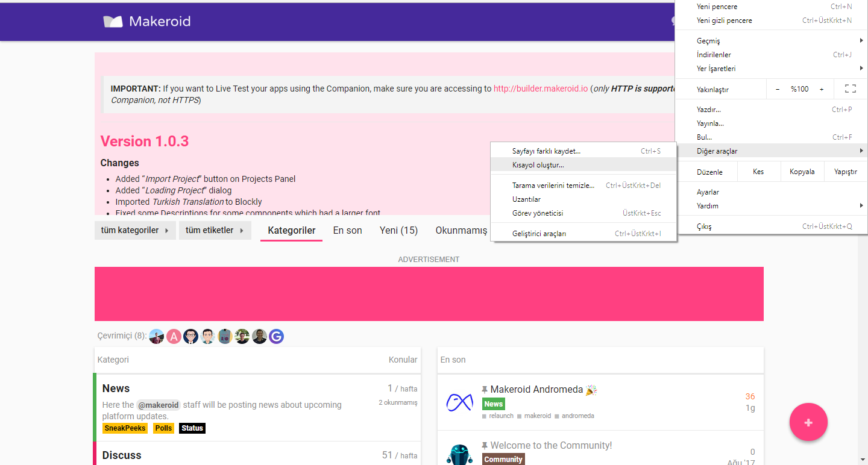Open the Discuss category heading
The width and height of the screenshot is (868, 465).
tap(122, 455)
